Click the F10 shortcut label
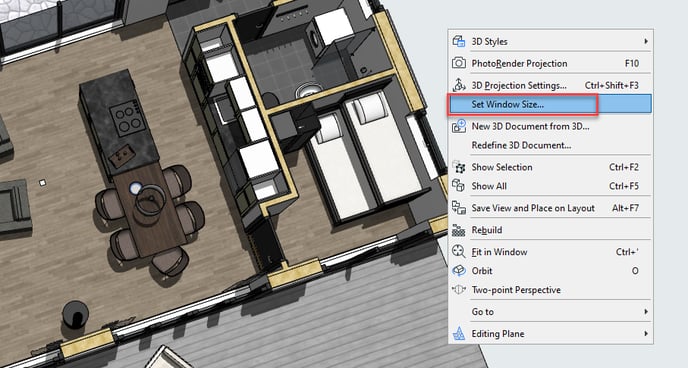Image resolution: width=688 pixels, height=368 pixels. click(631, 63)
